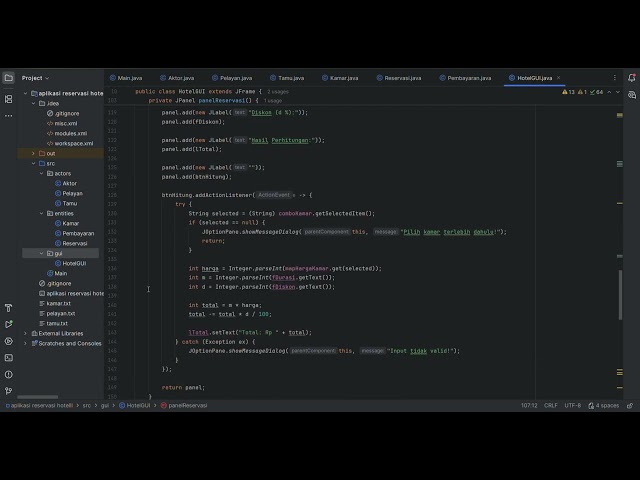Switch to the Main.java tab
Screen dimensions: 640x480
click(129, 77)
